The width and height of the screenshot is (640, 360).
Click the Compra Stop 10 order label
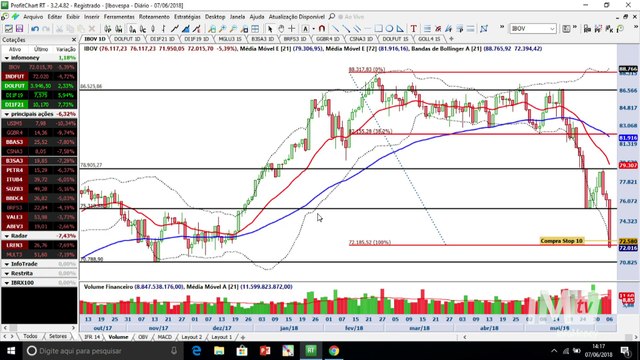[561, 241]
